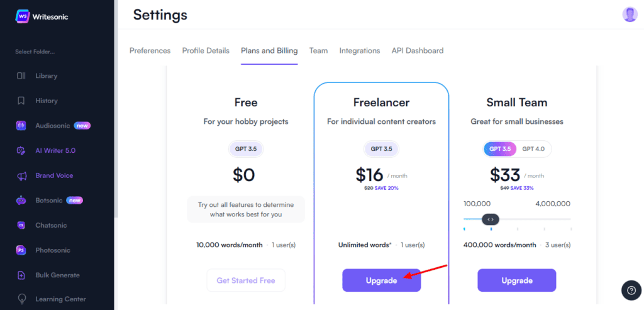Viewport: 644px width, 310px height.
Task: Select GPT 4.0 in Small Team plan
Action: click(x=533, y=149)
